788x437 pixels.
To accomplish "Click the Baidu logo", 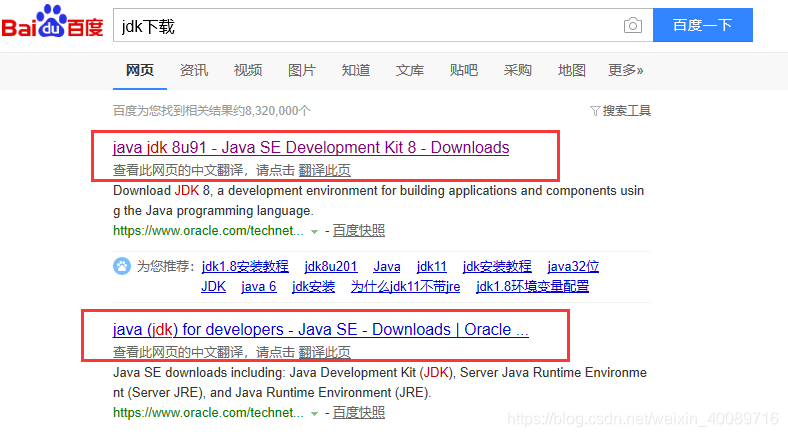I will [52, 21].
